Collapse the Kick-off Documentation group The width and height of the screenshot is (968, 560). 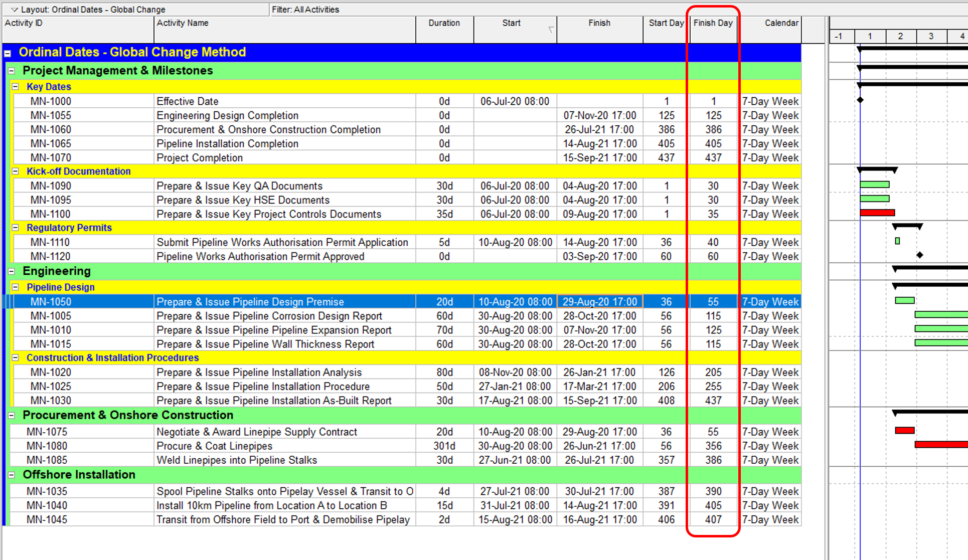pyautogui.click(x=16, y=171)
